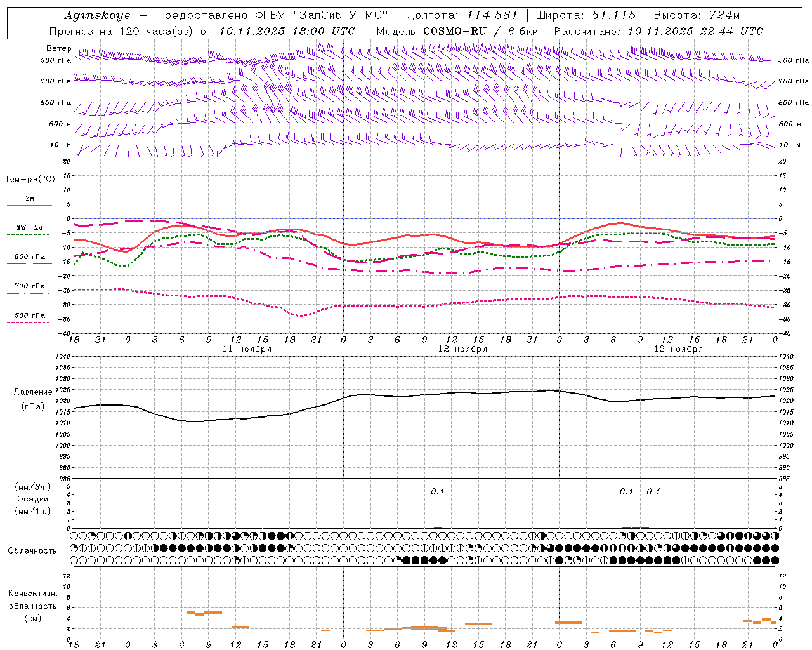Click the "Давление" pressure panel label
The height and width of the screenshot is (650, 812).
[33, 392]
